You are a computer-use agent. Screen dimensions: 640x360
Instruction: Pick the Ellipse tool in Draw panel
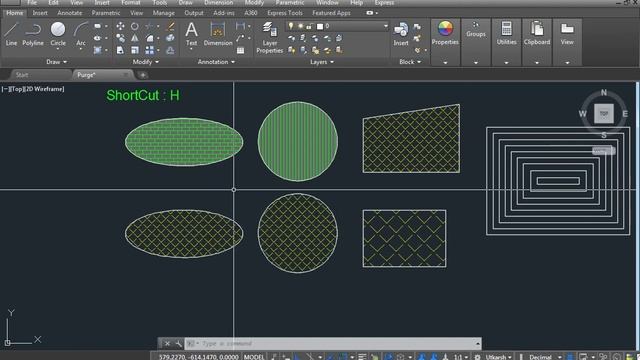click(98, 38)
